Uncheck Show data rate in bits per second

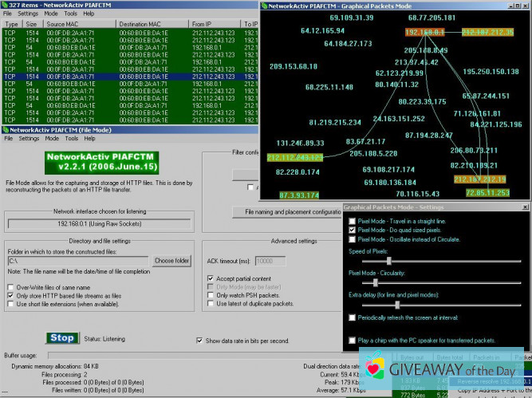(199, 340)
